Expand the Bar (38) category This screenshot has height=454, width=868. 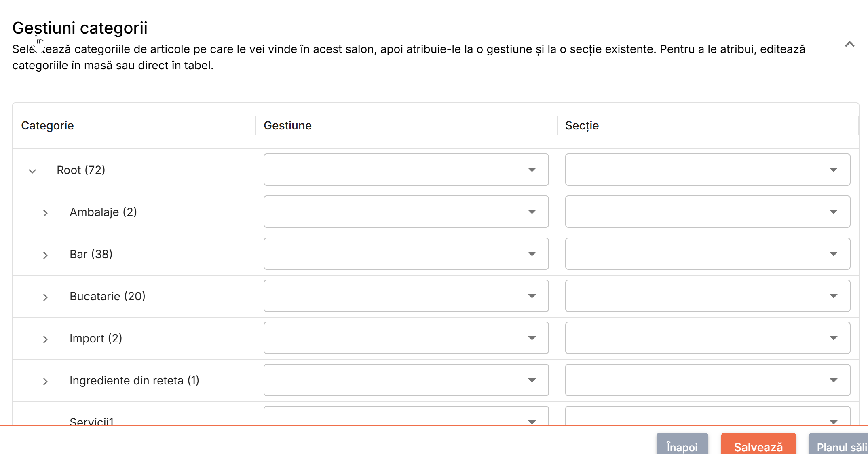(x=45, y=255)
